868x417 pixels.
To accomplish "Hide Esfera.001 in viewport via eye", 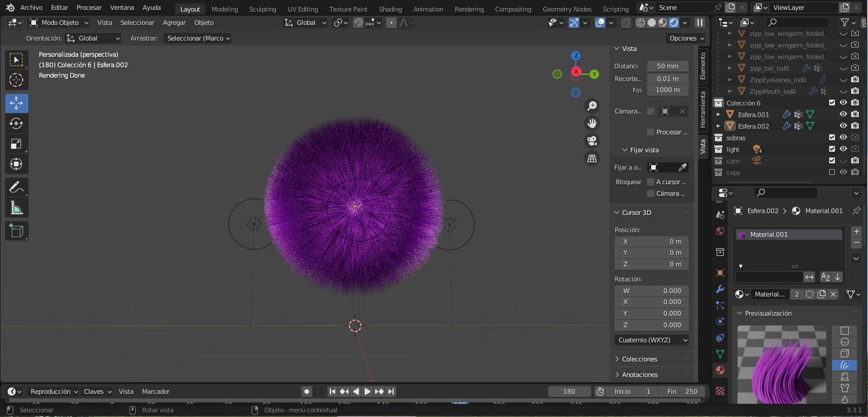I will click(844, 115).
